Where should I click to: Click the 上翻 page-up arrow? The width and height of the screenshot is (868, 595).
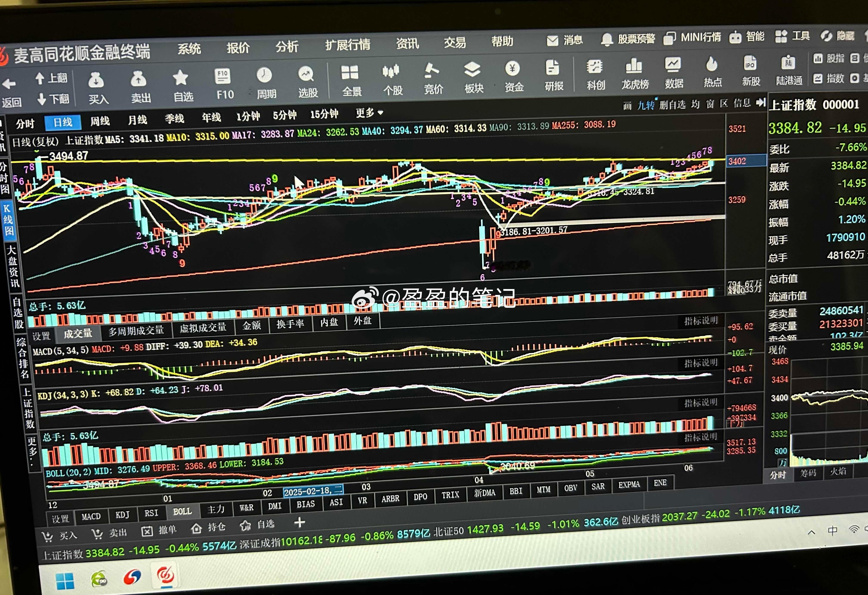[x=40, y=78]
